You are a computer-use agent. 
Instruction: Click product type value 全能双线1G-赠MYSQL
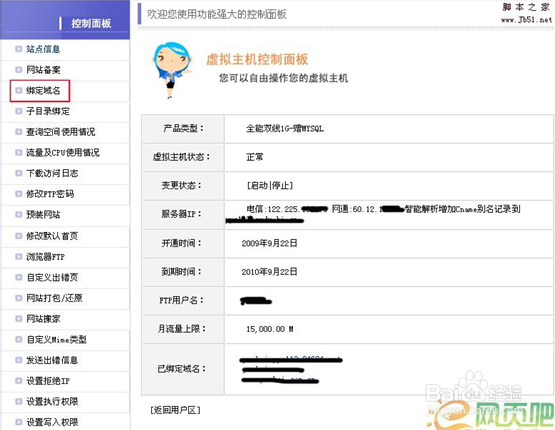285,129
